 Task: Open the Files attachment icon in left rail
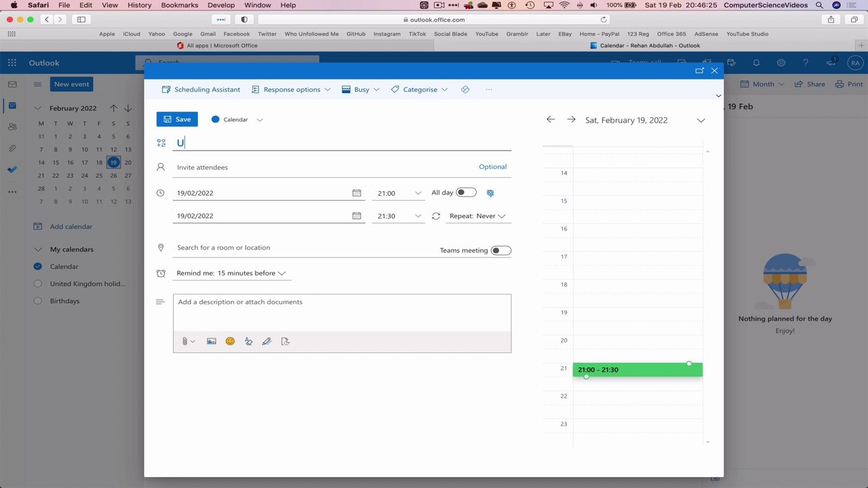[x=12, y=148]
